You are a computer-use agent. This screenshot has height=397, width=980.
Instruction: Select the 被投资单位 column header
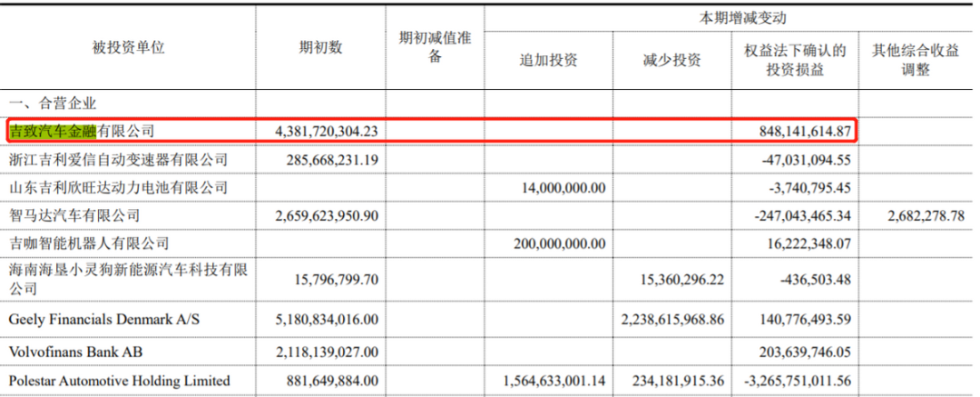129,47
